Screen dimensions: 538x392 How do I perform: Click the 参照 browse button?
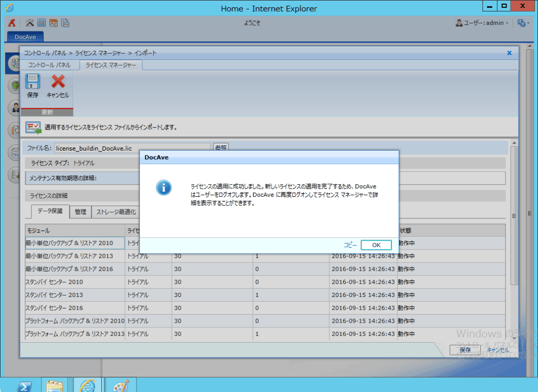point(221,147)
